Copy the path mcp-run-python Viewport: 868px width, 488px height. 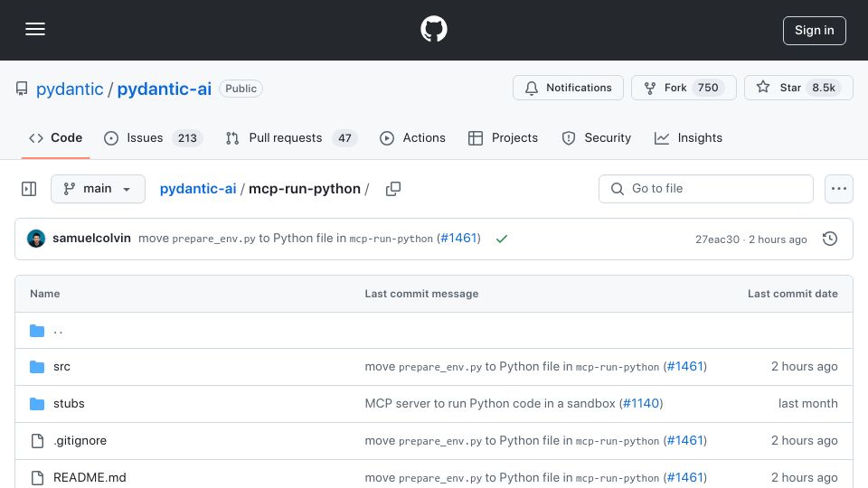coord(393,189)
